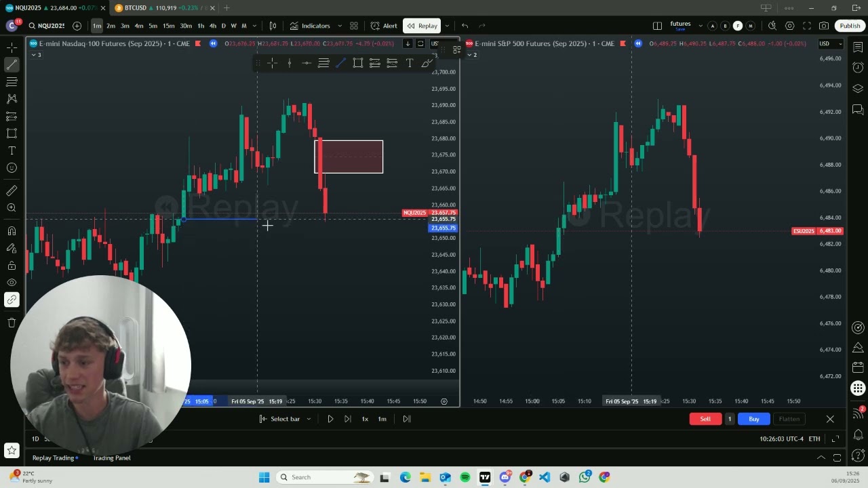Undo the last action
Screen dimensions: 868x488
tap(465, 26)
